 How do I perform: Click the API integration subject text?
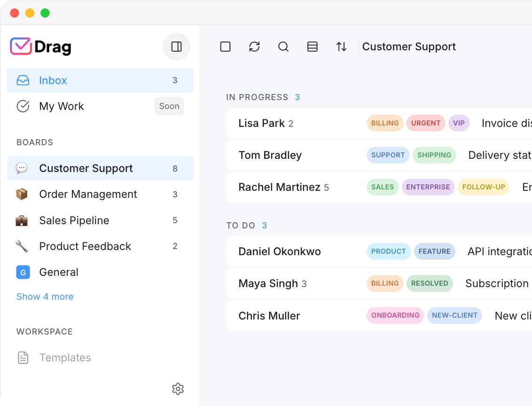[x=500, y=251]
